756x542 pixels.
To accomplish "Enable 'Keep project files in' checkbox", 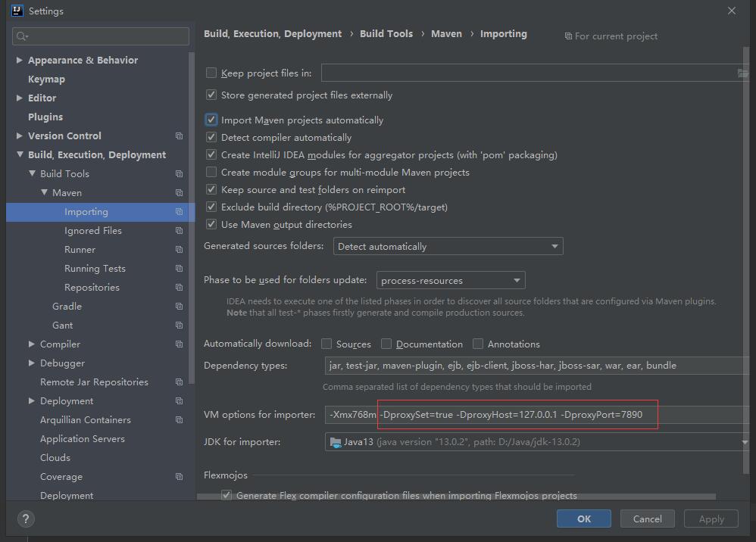I will coord(211,73).
